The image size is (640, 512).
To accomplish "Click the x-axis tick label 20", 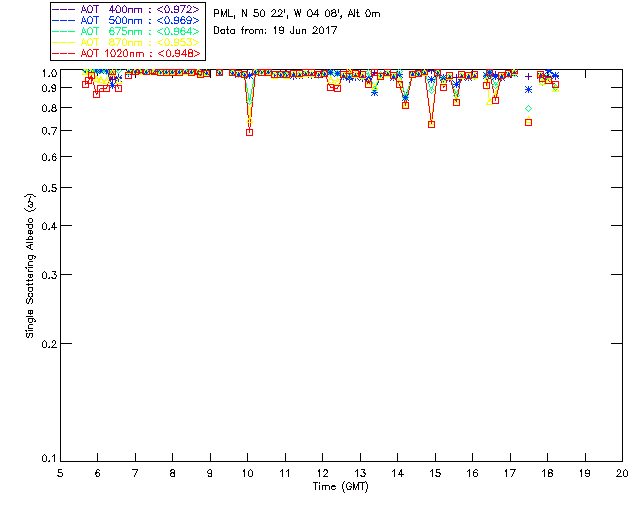I will [x=622, y=473].
